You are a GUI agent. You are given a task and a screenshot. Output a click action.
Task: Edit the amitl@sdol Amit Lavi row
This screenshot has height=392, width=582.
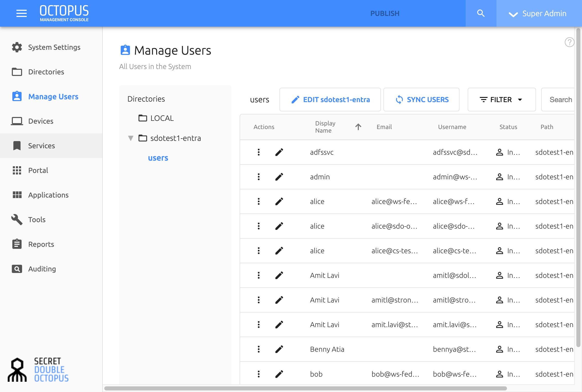(x=279, y=275)
